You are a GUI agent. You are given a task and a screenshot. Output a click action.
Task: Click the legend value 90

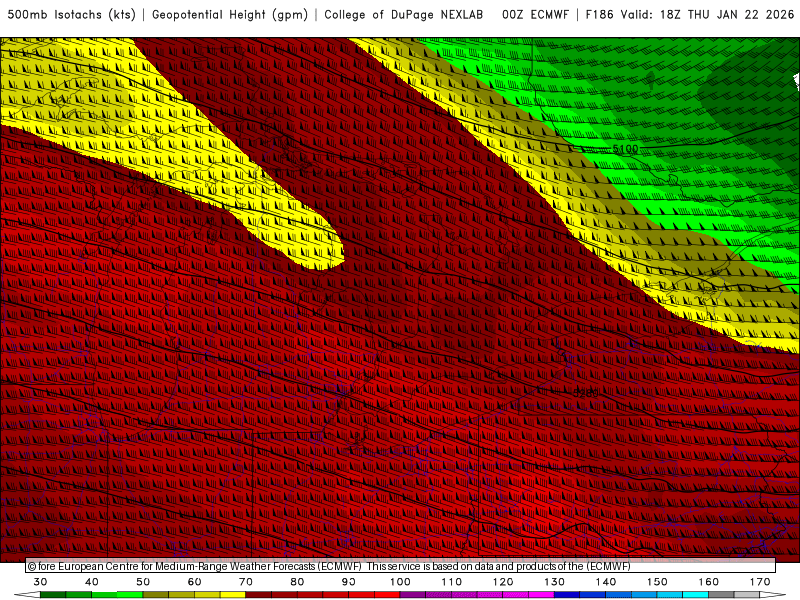(348, 582)
